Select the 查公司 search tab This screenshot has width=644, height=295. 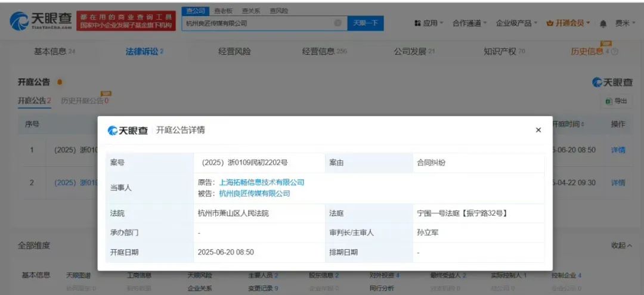(196, 11)
